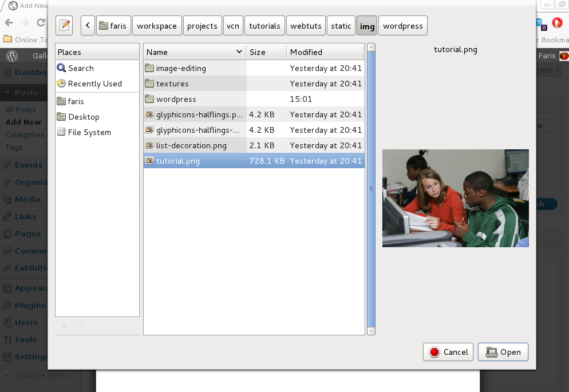Screen dimensions: 569x392
Task: Open the image-editing folder
Action: coord(181,68)
